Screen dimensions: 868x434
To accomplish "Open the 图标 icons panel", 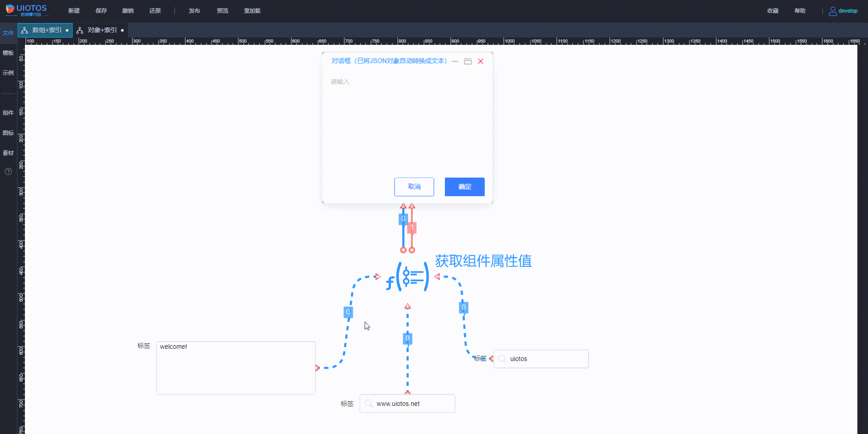I will pyautogui.click(x=8, y=133).
